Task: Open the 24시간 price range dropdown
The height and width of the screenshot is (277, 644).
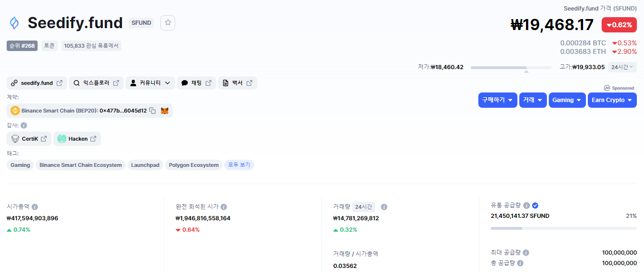Action: 622,67
